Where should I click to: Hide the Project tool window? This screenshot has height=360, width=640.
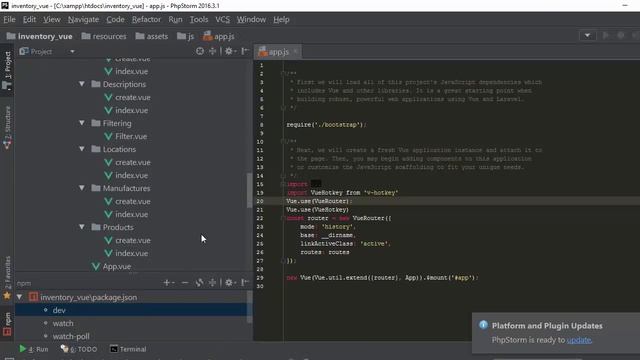tap(245, 51)
